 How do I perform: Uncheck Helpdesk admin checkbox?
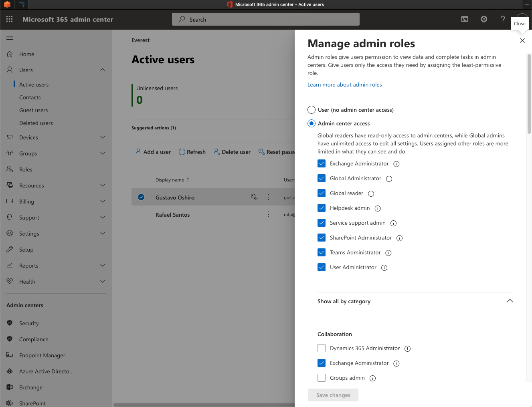pos(322,208)
